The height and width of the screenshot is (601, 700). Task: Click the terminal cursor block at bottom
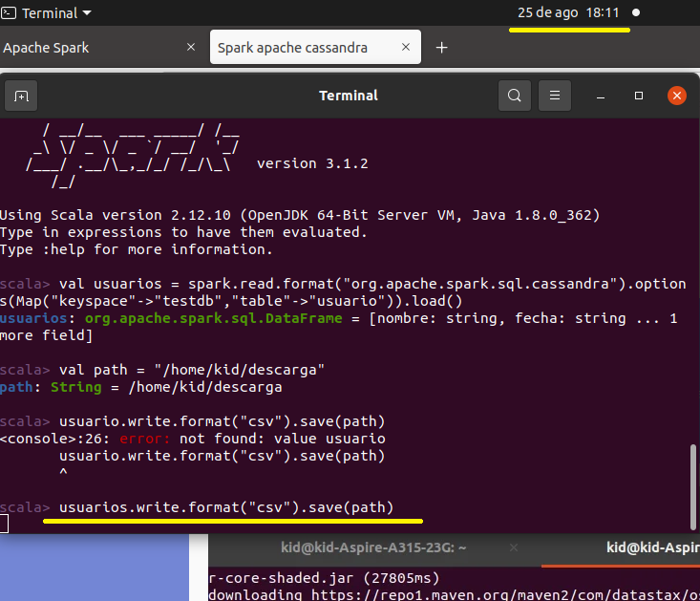point(4,524)
